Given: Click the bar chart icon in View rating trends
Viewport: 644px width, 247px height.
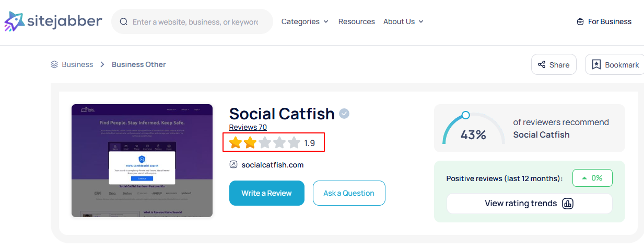Looking at the screenshot, I should (x=567, y=204).
